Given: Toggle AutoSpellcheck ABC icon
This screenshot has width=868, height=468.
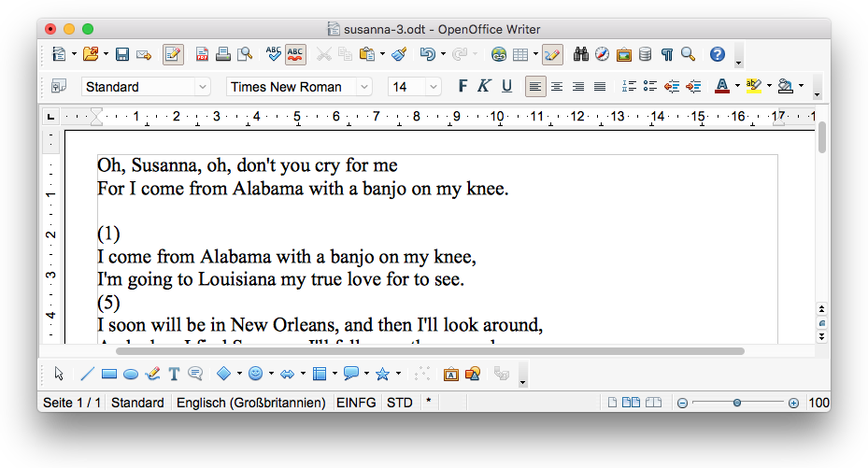Looking at the screenshot, I should click(x=295, y=54).
